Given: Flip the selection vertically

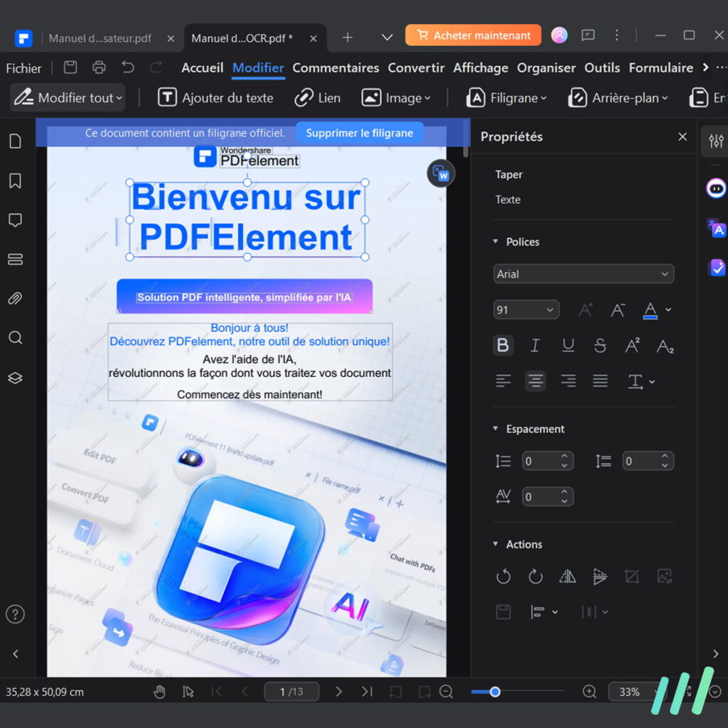Looking at the screenshot, I should point(600,576).
